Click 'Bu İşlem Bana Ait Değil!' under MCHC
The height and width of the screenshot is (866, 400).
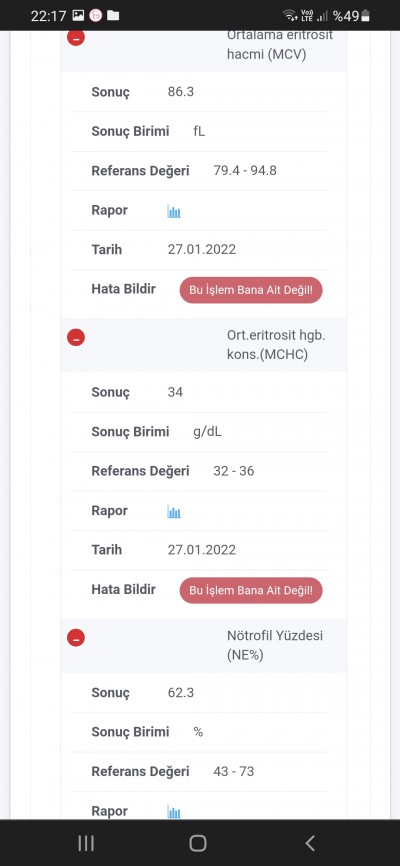click(x=251, y=590)
